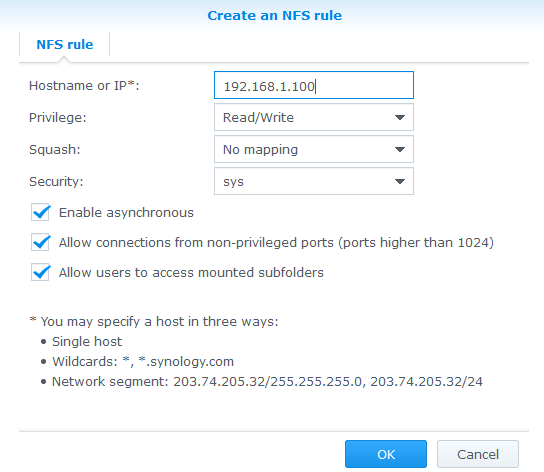Switch to the NFS rule tab
This screenshot has width=544, height=472.
[x=65, y=44]
